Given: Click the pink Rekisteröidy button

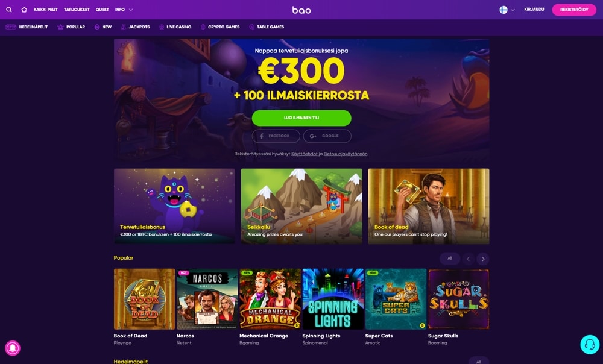Looking at the screenshot, I should 574,10.
